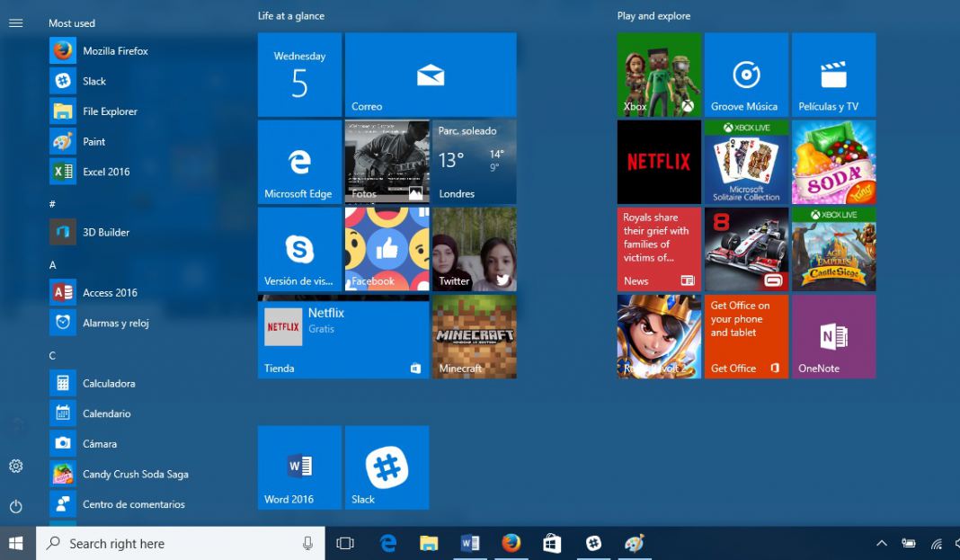Open the Londres weather tile
This screenshot has height=560, width=960.
pos(475,162)
